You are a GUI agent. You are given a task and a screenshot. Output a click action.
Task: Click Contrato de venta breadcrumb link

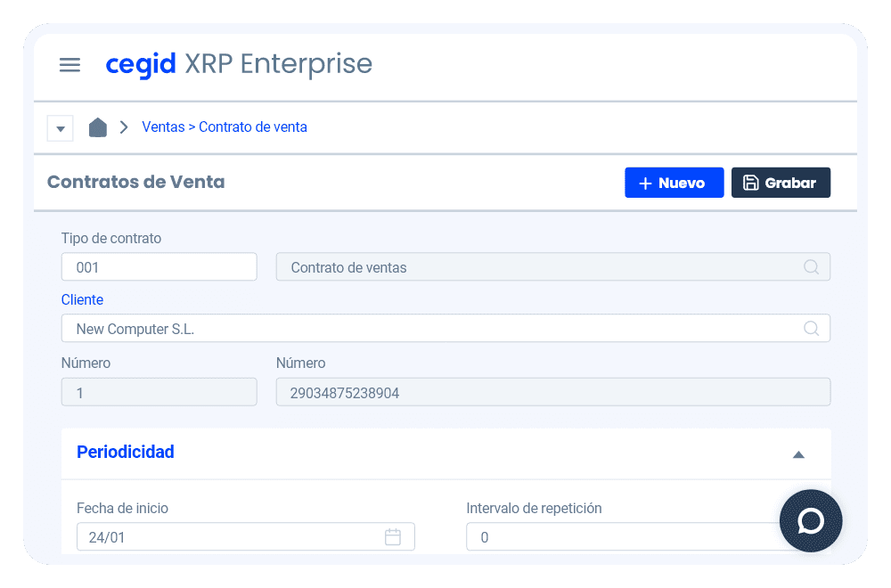253,127
